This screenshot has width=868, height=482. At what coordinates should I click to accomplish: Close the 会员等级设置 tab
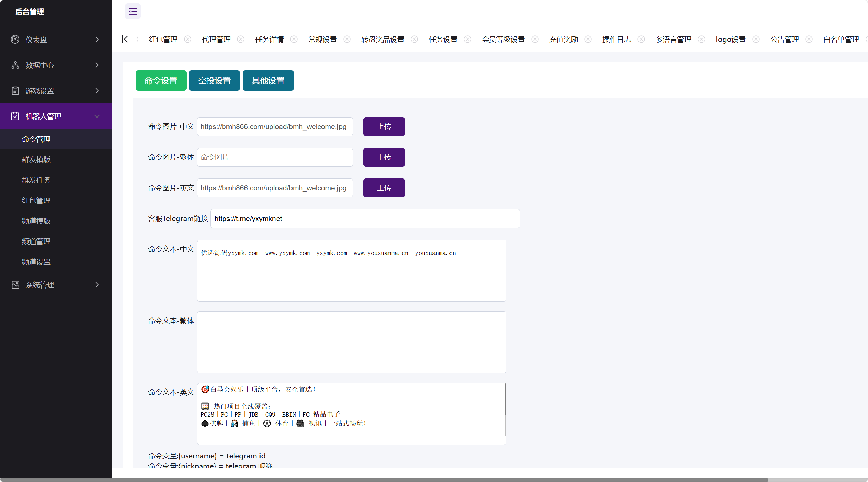click(535, 40)
